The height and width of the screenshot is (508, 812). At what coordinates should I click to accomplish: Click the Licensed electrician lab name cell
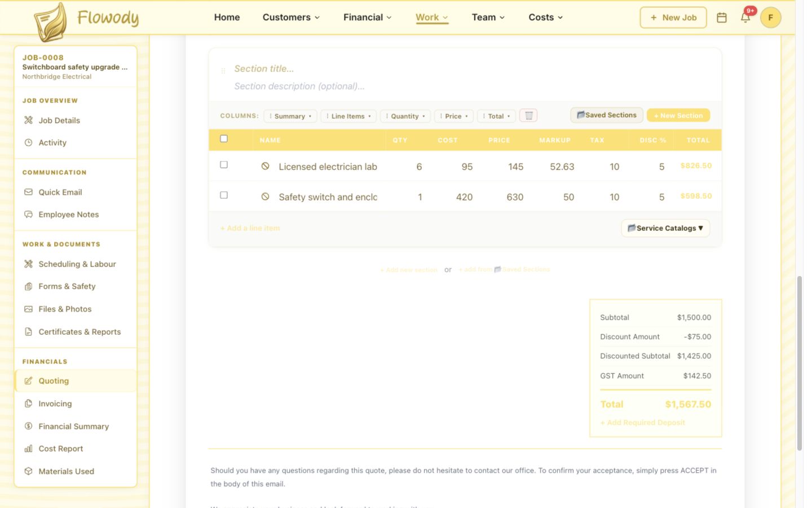click(328, 167)
